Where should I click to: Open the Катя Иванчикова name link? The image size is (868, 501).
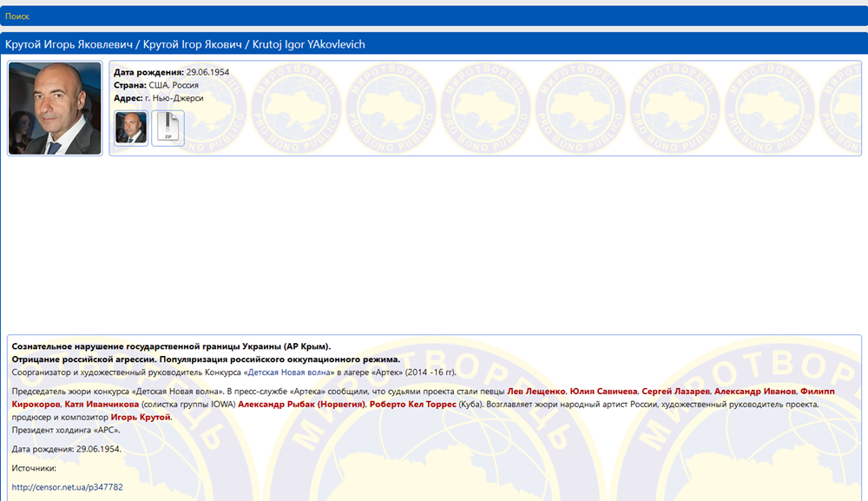tap(102, 404)
